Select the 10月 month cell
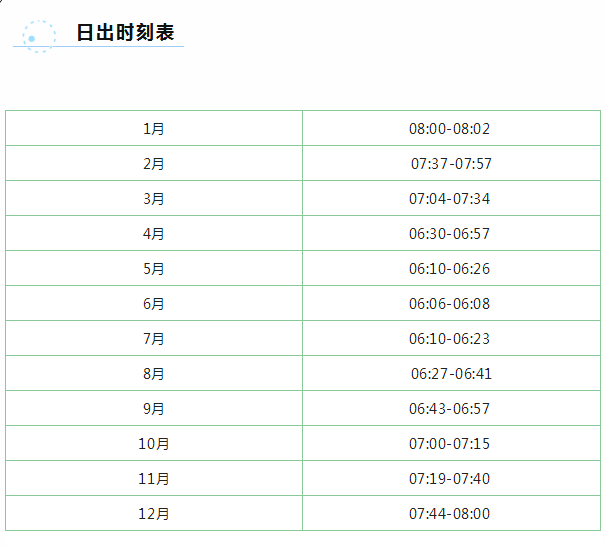605x548 pixels. point(154,443)
